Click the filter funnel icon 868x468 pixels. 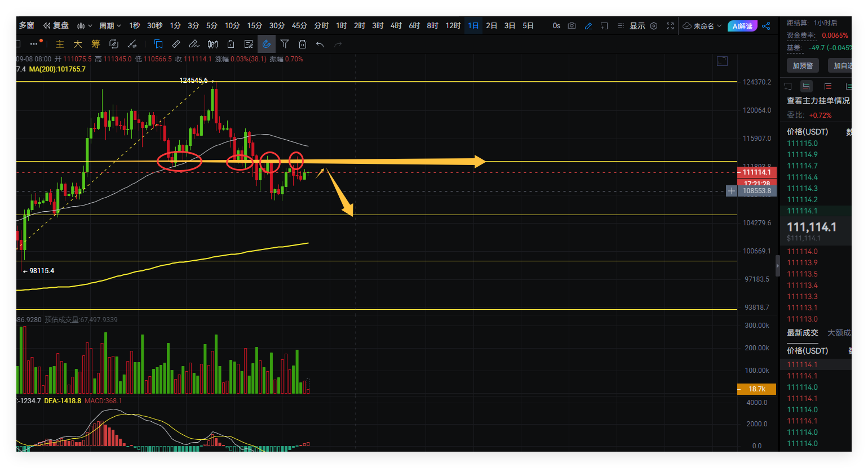pos(285,44)
